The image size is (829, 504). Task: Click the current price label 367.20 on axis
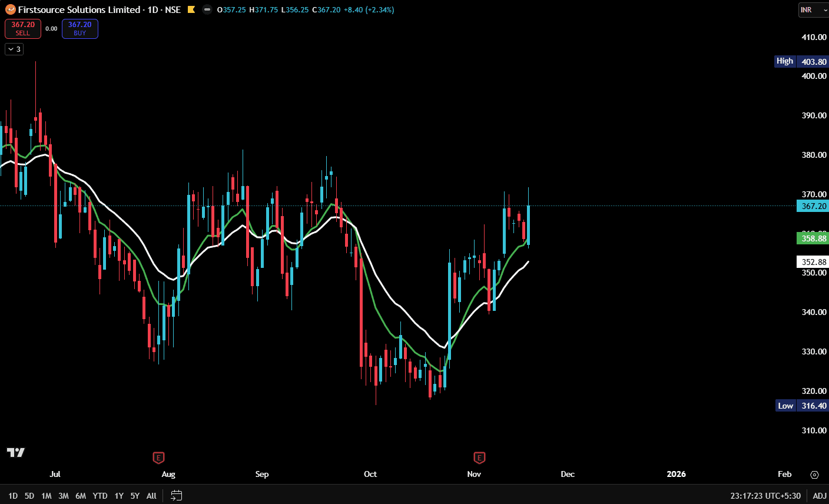click(x=813, y=206)
